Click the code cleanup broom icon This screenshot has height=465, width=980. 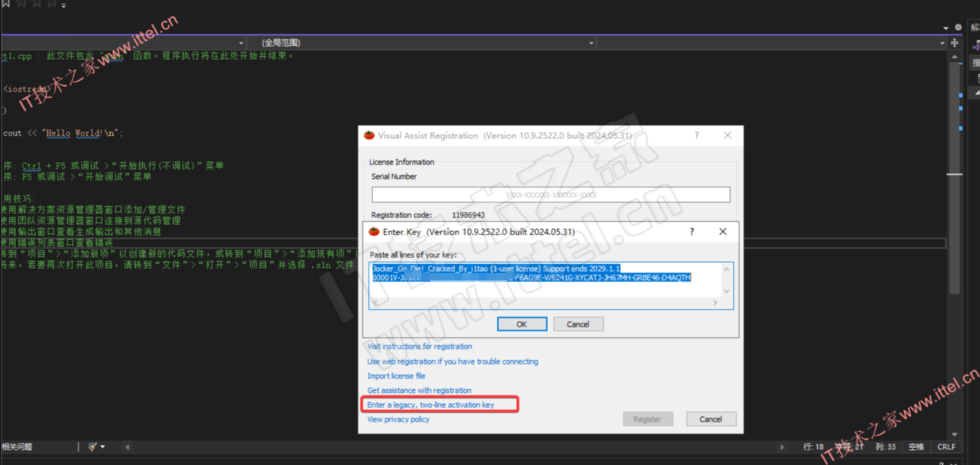coord(92,446)
